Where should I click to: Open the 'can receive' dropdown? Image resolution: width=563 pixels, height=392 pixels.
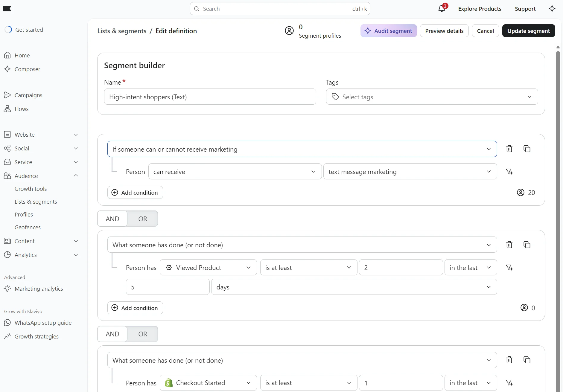point(235,172)
